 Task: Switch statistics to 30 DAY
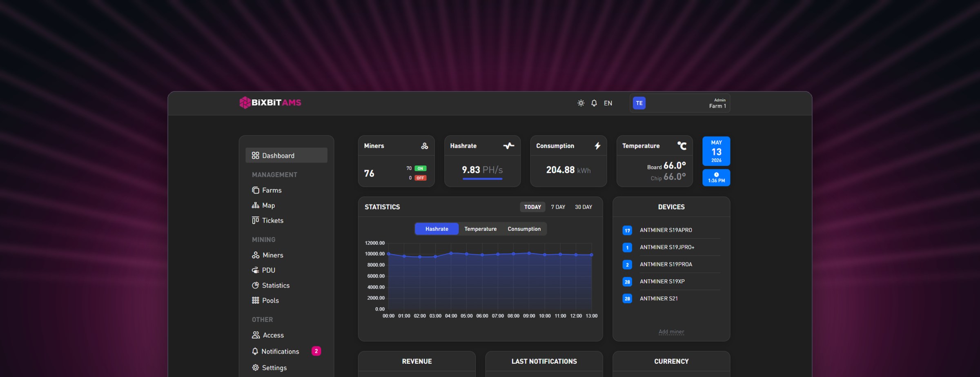tap(584, 207)
